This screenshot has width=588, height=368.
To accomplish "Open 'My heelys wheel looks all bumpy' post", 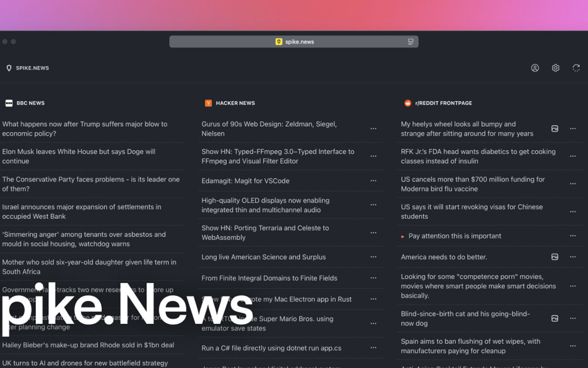I will (467, 129).
